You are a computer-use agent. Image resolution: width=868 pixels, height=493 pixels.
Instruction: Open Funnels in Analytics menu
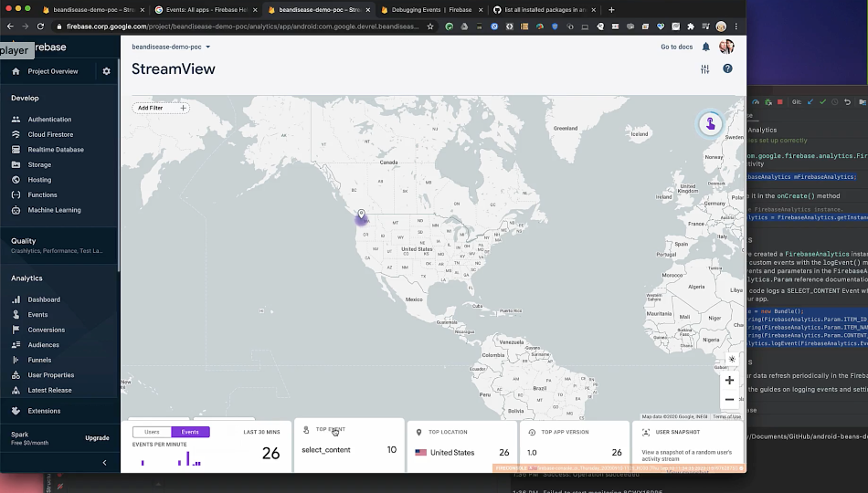point(40,360)
